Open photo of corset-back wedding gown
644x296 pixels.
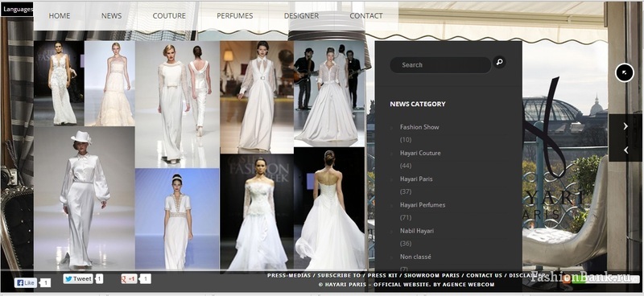click(x=329, y=208)
